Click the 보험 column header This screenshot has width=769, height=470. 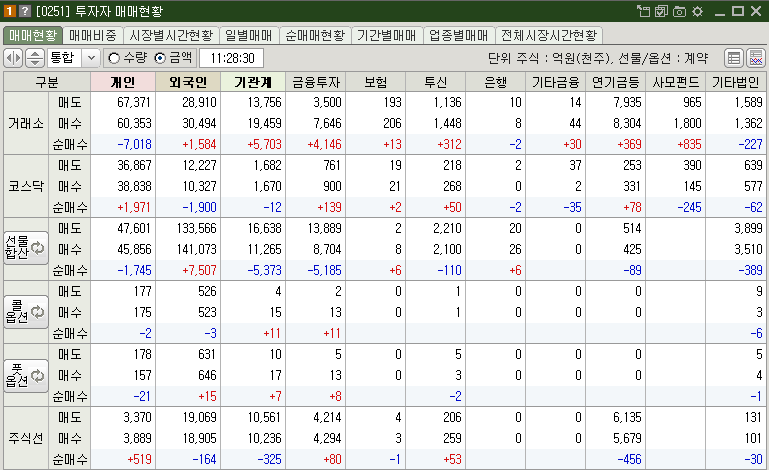click(x=376, y=82)
